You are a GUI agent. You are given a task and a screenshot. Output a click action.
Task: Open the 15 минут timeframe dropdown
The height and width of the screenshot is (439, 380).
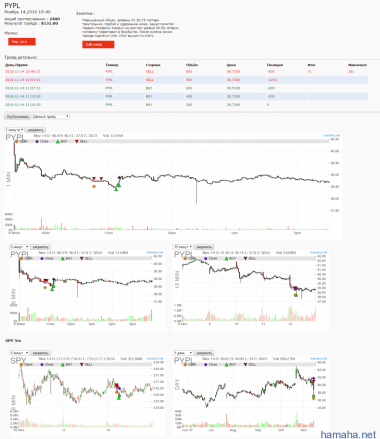tap(183, 247)
